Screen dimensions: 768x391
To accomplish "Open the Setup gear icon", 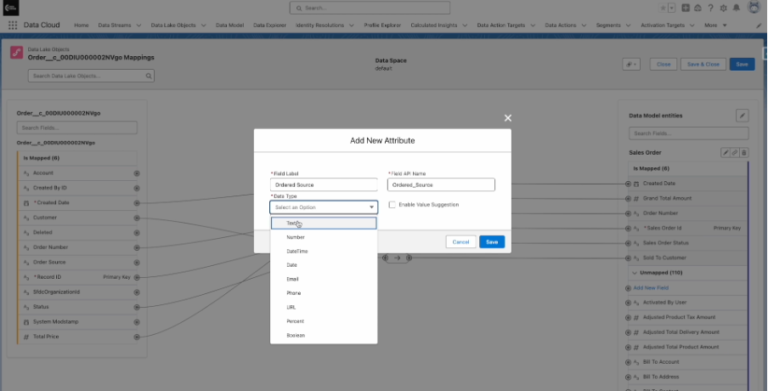I will 723,8.
